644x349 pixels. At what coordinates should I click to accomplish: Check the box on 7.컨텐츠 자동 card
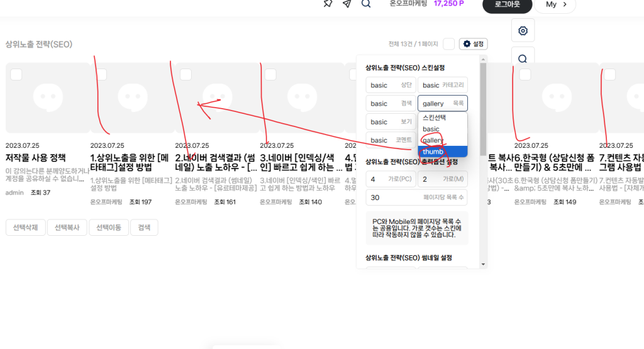[x=609, y=75]
